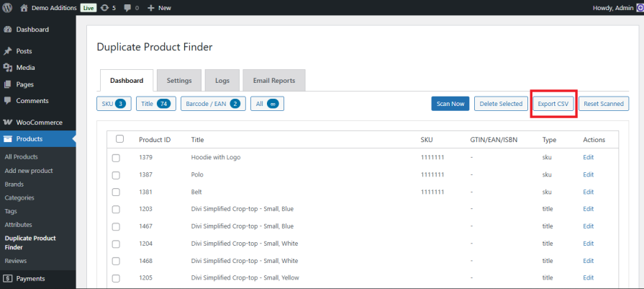Click the admin avatar icon
644x289 pixels.
(640, 8)
